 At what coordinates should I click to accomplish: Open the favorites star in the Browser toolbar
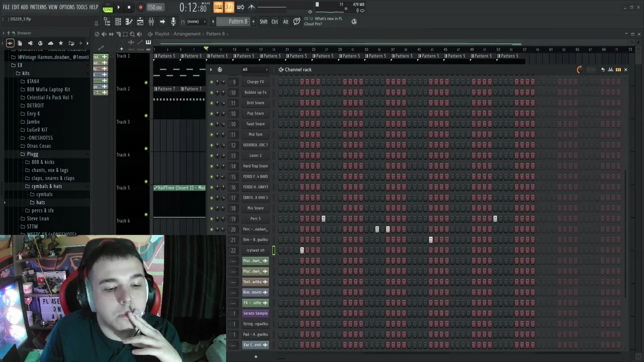tap(61, 43)
